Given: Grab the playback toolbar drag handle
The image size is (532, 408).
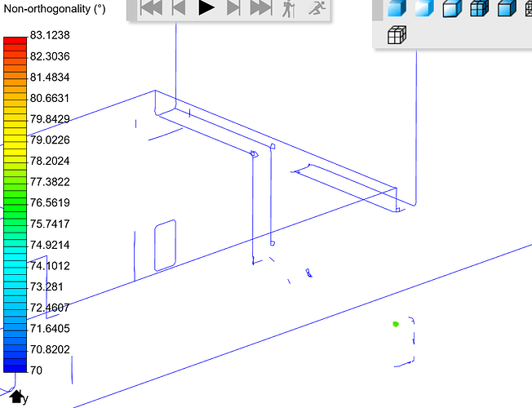Looking at the screenshot, I should pos(131,10).
